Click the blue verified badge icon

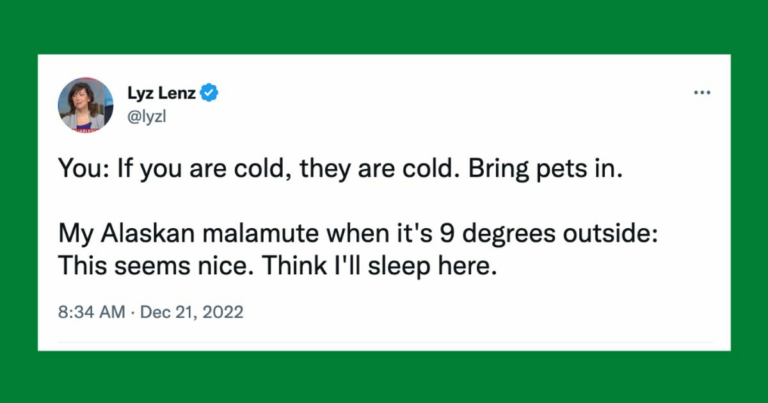(211, 93)
